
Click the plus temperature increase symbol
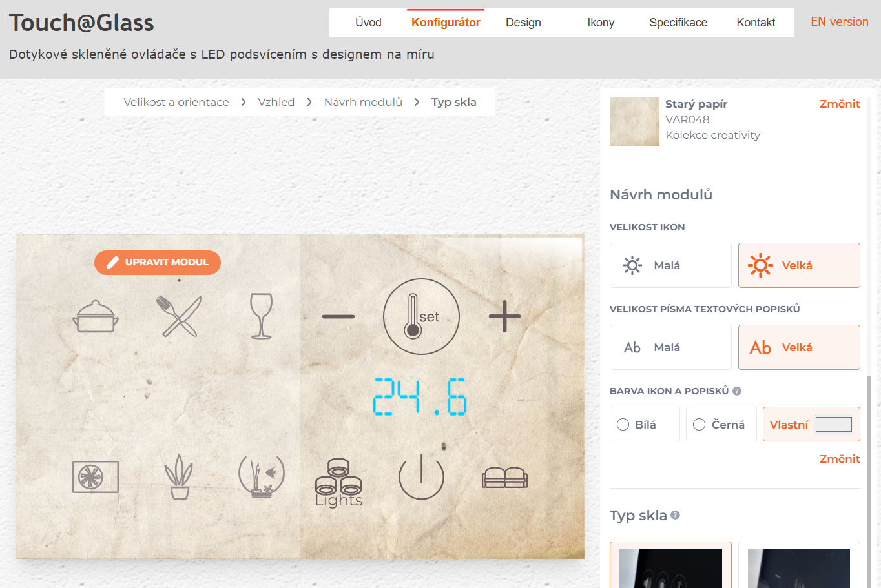click(504, 316)
